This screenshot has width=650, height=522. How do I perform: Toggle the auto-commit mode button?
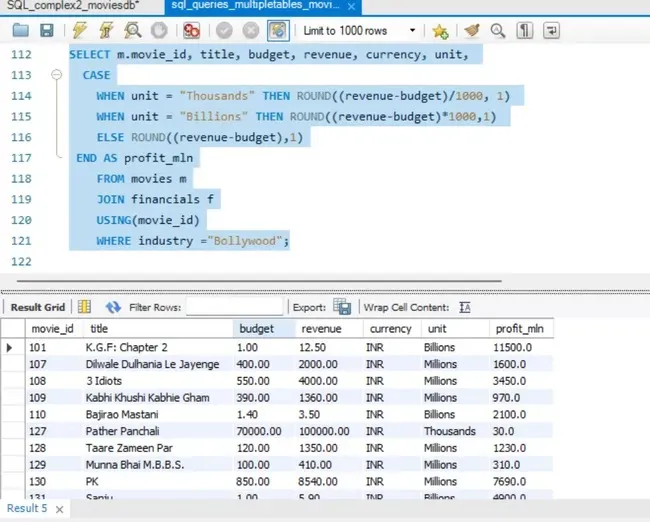click(x=277, y=31)
